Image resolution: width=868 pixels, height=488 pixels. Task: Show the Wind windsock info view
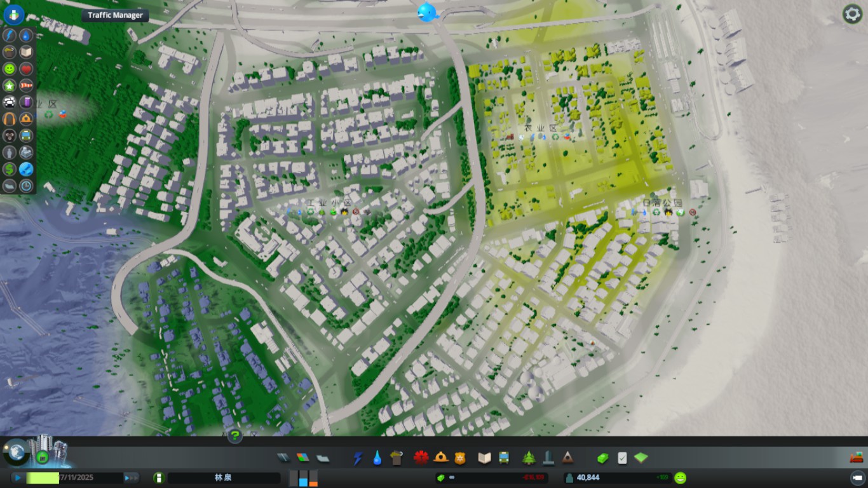[26, 85]
